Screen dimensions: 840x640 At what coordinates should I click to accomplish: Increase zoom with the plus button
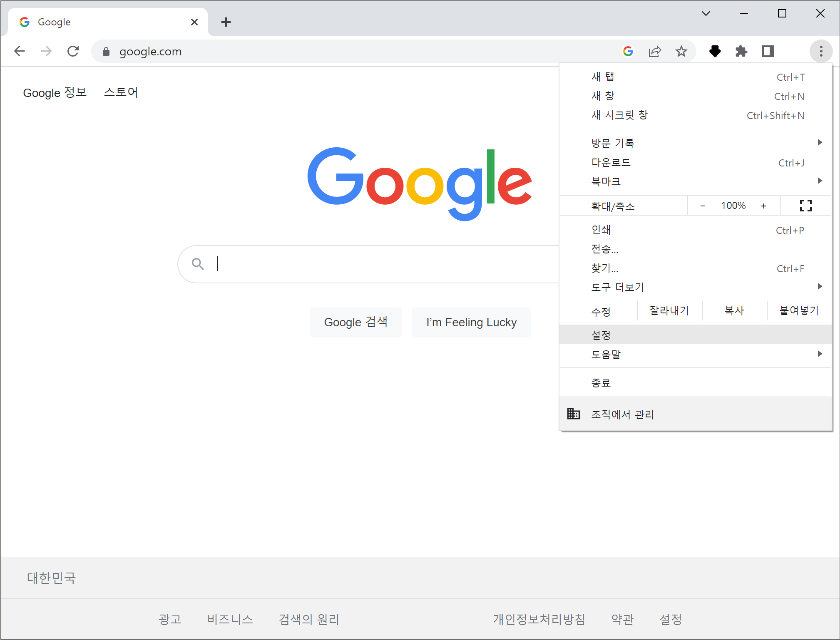click(763, 206)
